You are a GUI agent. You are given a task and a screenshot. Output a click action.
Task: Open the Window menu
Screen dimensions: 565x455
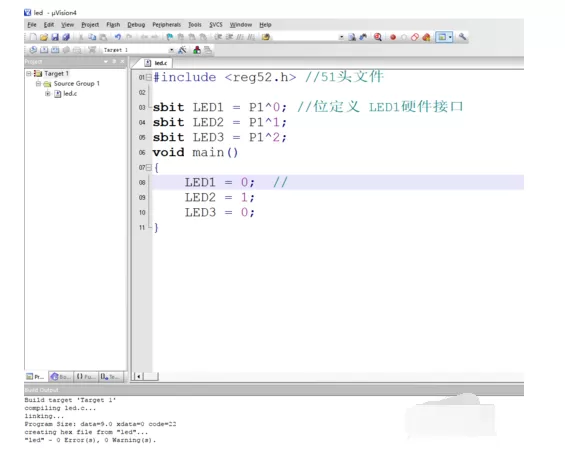[x=241, y=24]
